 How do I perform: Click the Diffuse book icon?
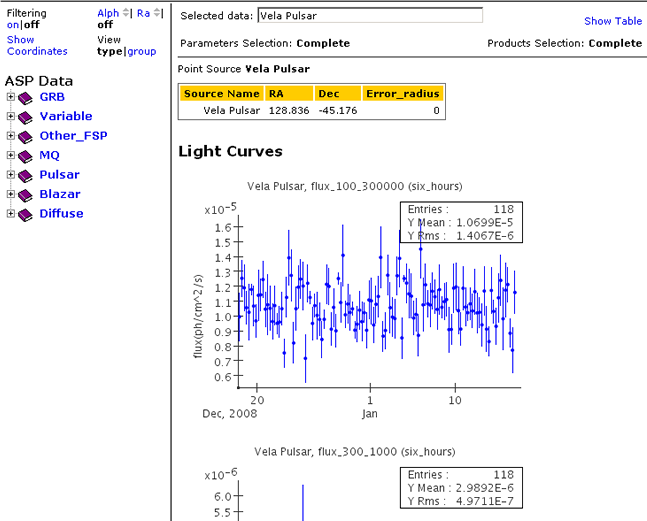(x=25, y=215)
